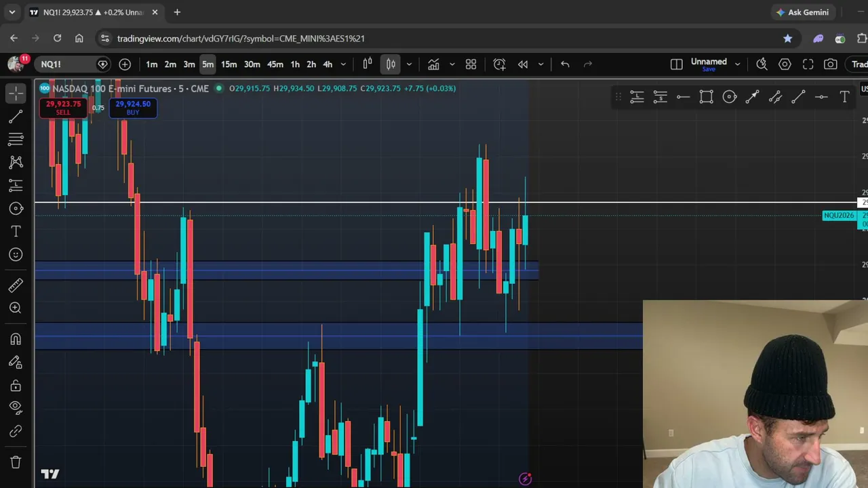Image resolution: width=868 pixels, height=488 pixels.
Task: Select the Text tool in left sidebar
Action: 16,231
